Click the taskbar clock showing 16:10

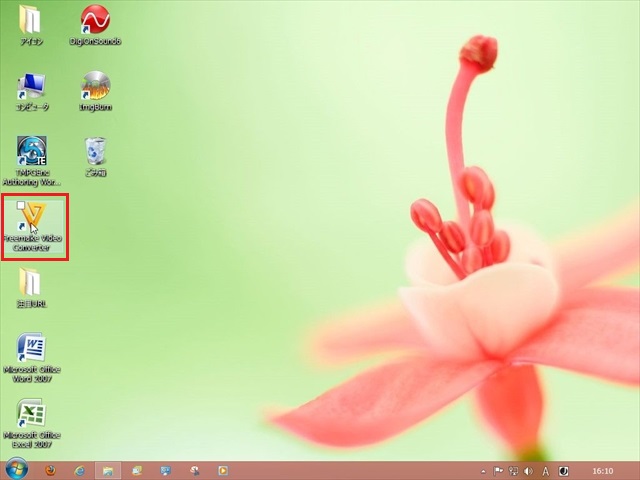[x=603, y=470]
